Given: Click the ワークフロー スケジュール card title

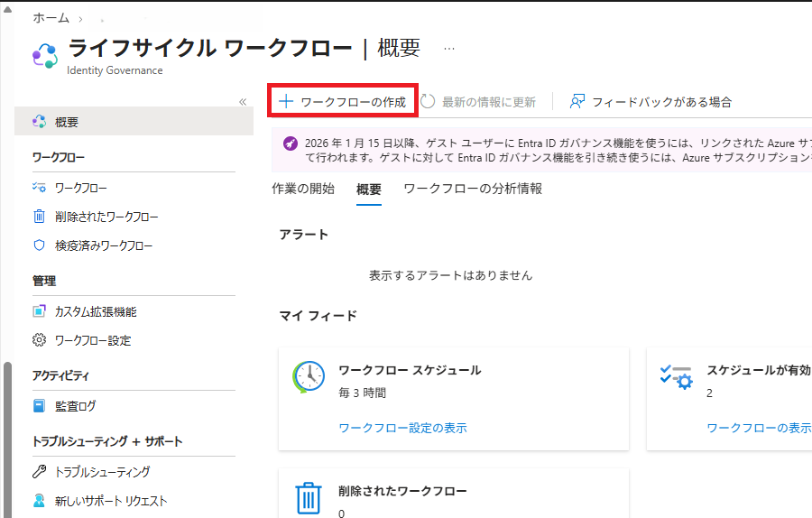Looking at the screenshot, I should click(x=410, y=370).
